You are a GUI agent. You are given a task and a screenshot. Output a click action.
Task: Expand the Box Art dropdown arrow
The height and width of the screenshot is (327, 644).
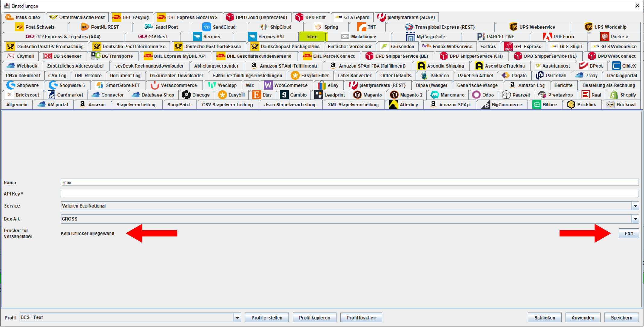point(635,219)
